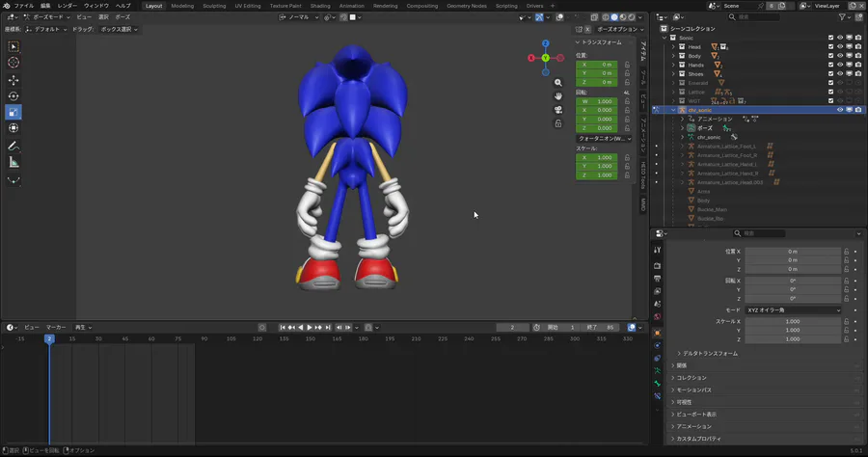
Task: Expand the Custom Properties panel
Action: coord(696,439)
